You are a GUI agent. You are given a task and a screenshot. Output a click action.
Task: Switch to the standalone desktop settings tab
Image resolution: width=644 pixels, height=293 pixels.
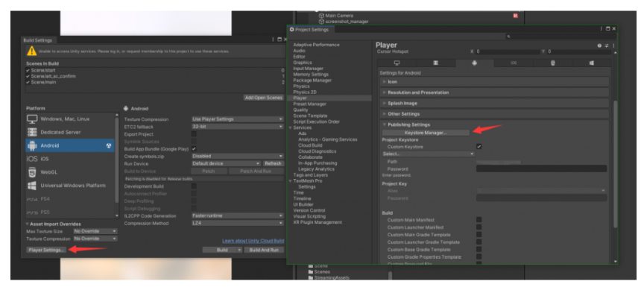[x=397, y=63]
